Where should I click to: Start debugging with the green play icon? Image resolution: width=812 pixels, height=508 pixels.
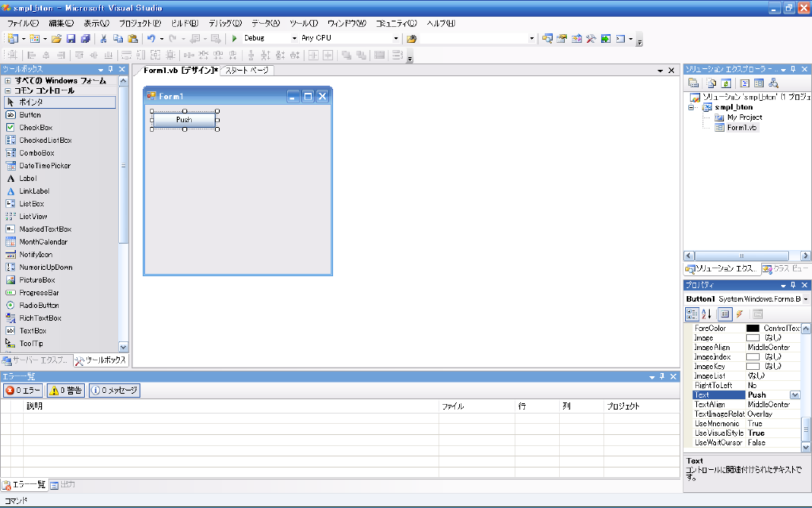click(234, 38)
